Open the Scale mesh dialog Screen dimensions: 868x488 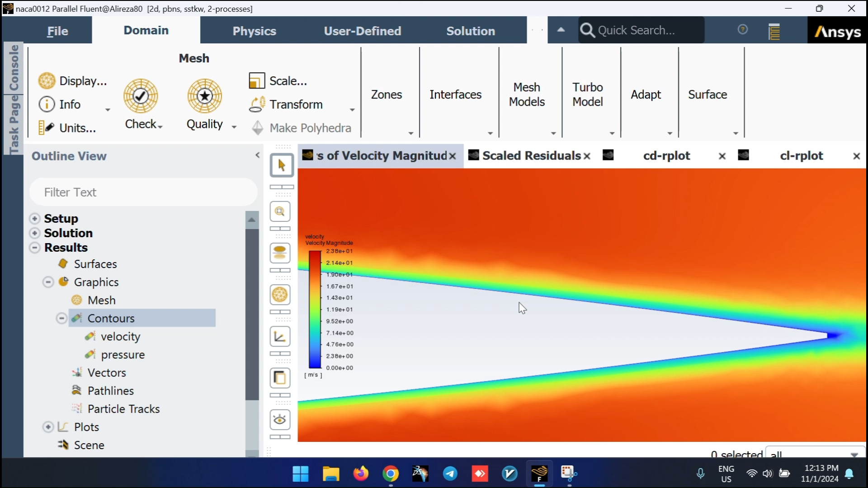coord(278,81)
